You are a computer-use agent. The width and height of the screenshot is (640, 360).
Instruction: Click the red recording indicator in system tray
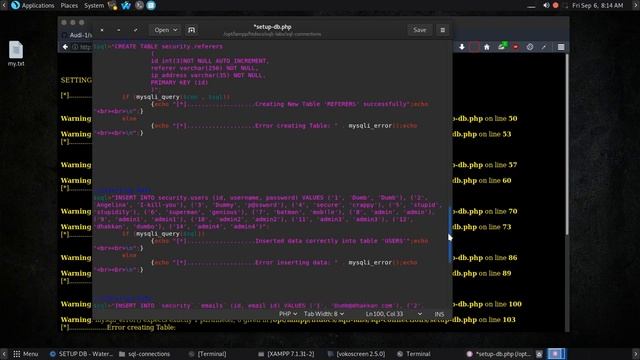(556, 5)
